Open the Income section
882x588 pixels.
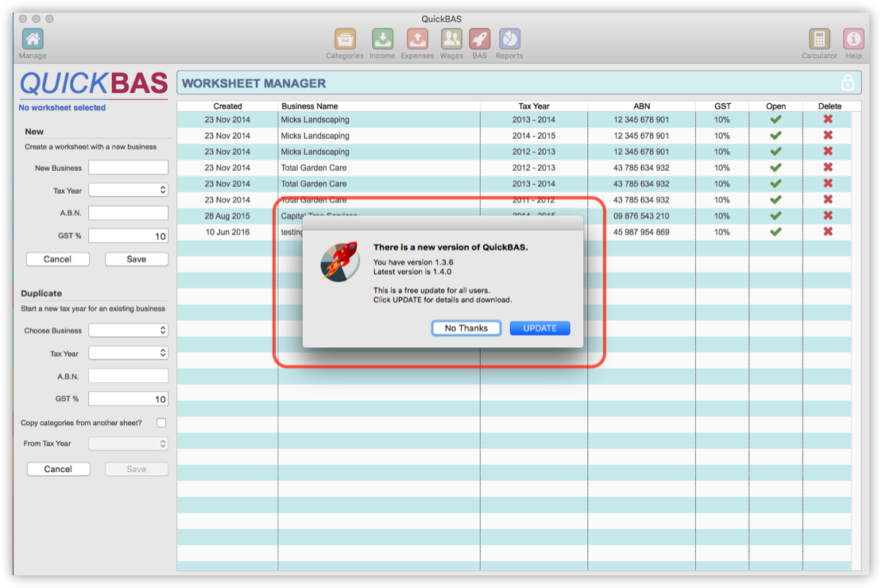(381, 40)
